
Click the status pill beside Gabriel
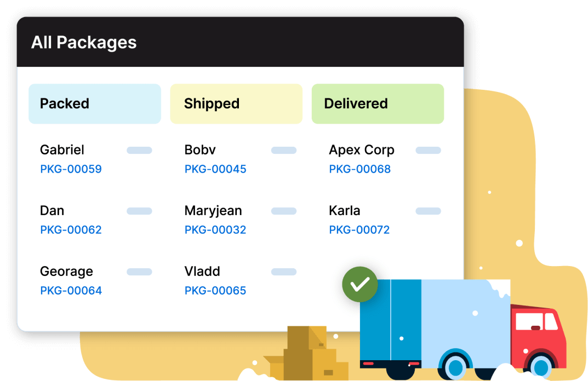point(139,150)
